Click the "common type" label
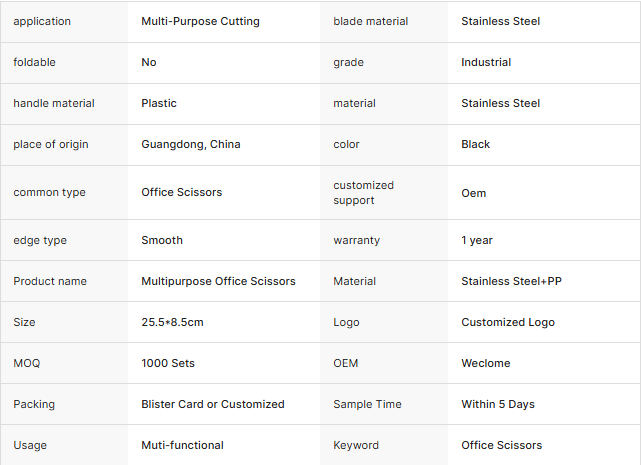 point(49,192)
